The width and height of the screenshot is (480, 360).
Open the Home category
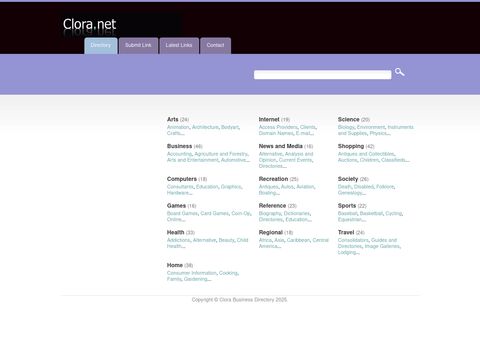[x=175, y=265]
